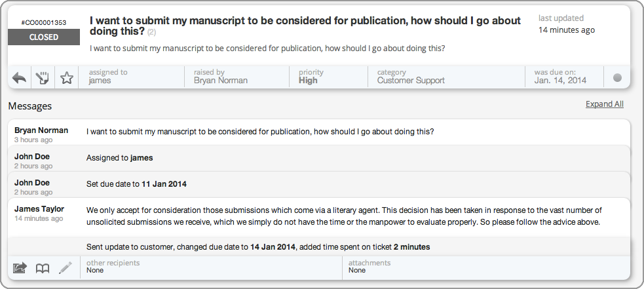Expand the 'Assigned to james' message row

pyautogui.click(x=318, y=159)
